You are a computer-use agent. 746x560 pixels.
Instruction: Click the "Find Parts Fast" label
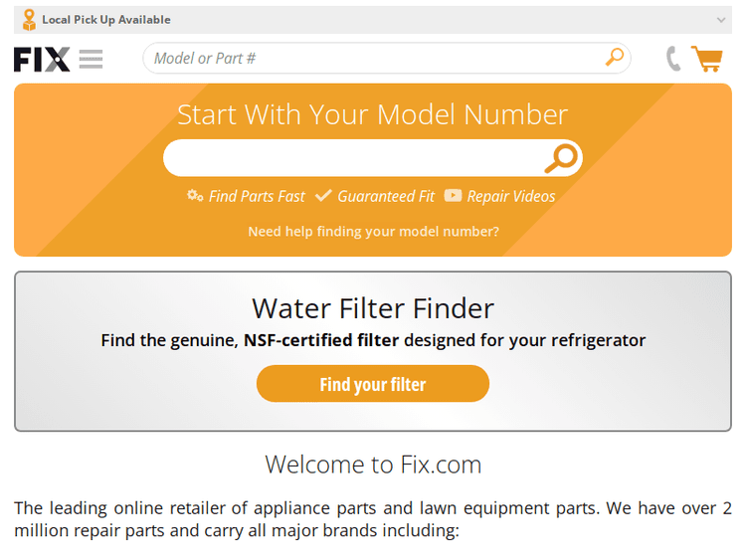[257, 197]
